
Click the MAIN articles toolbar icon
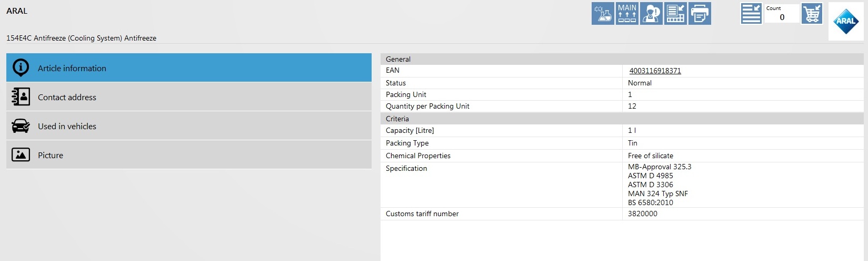[627, 14]
